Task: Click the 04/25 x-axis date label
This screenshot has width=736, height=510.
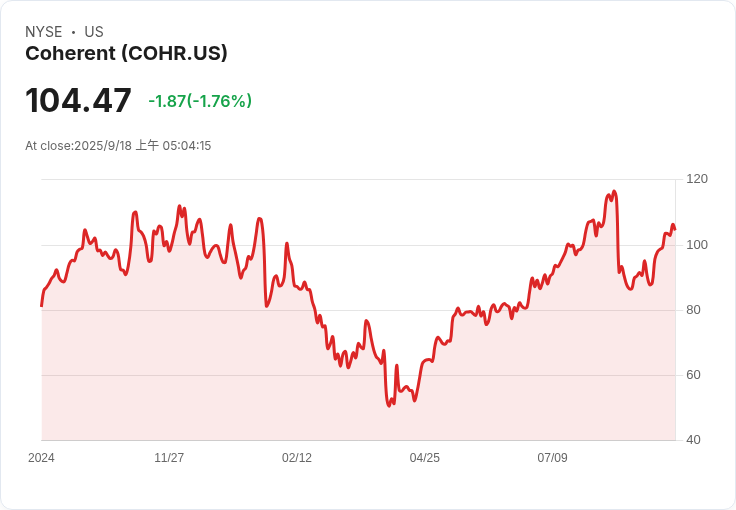Action: 425,458
